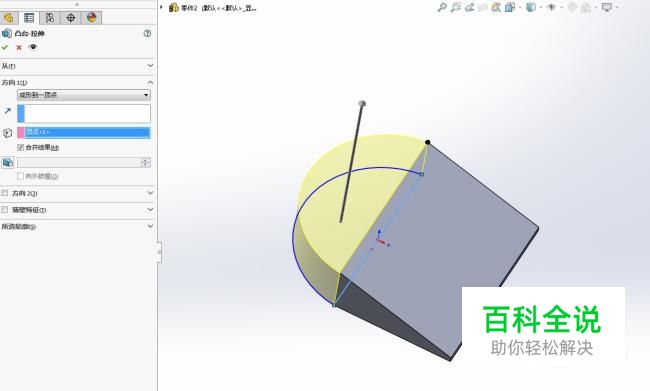Expand the flyout feature tree arrow
The height and width of the screenshot is (391, 650).
(x=161, y=7)
